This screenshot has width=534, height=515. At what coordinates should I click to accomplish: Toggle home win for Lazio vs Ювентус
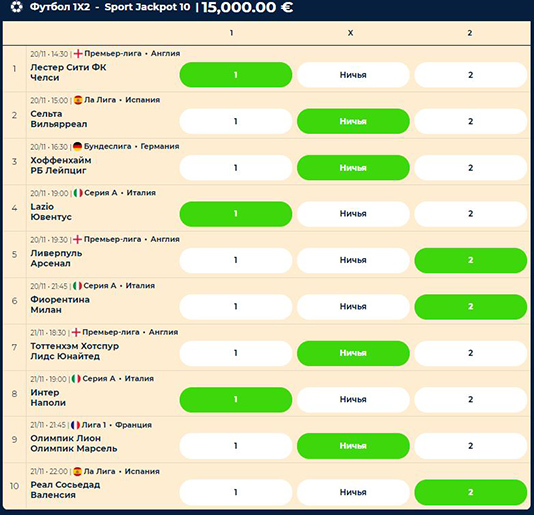236,214
